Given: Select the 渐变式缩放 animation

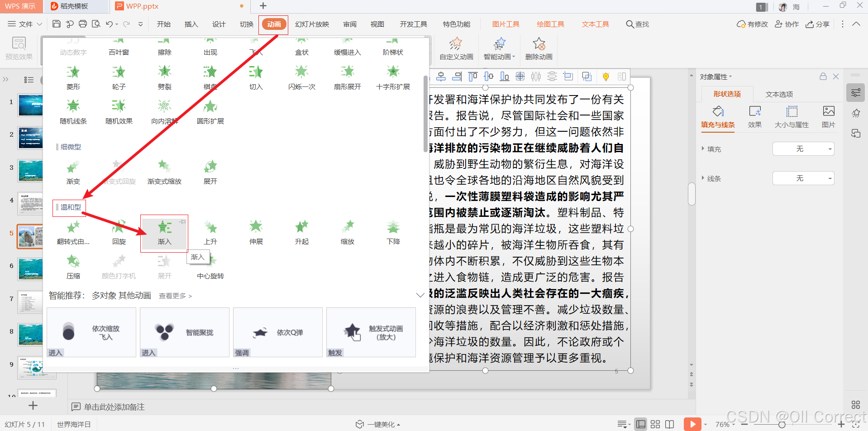Looking at the screenshot, I should (164, 172).
